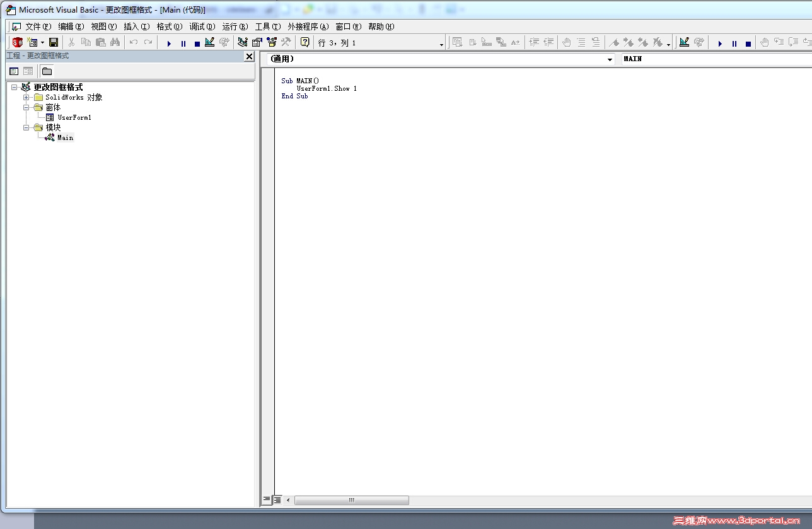Select the Main module in tree
Screen dimensions: 812x529
point(66,137)
